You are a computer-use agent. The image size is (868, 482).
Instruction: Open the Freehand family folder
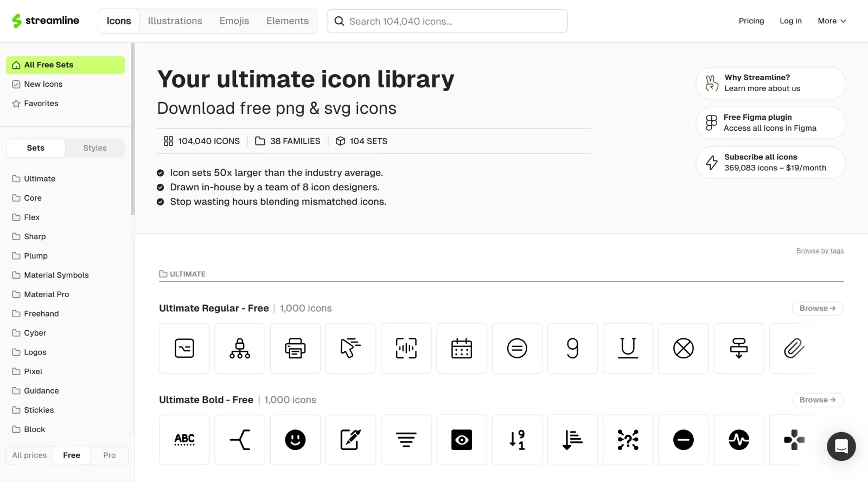click(36, 313)
